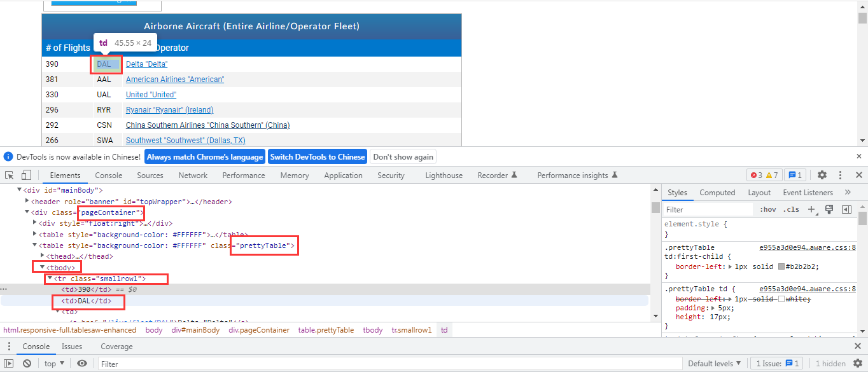Viewport: 868px width, 372px height.
Task: Close the console drawer
Action: (x=858, y=346)
